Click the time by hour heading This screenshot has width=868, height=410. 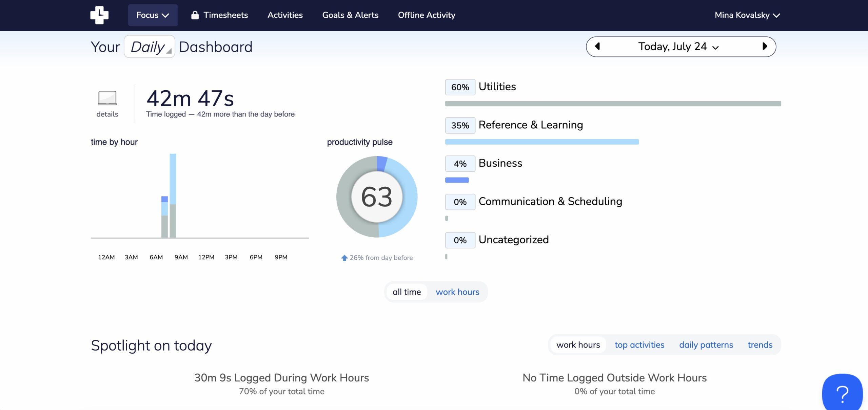point(114,142)
